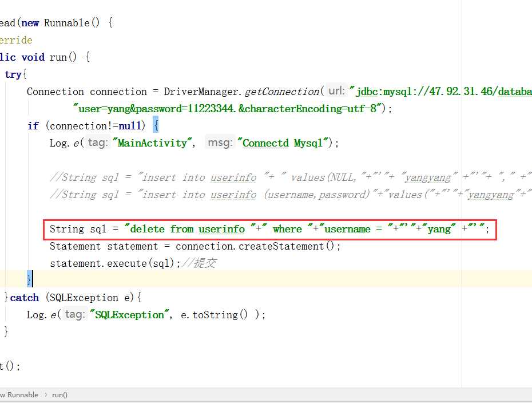
Task: Click the 'catch' keyword
Action: [x=25, y=298]
